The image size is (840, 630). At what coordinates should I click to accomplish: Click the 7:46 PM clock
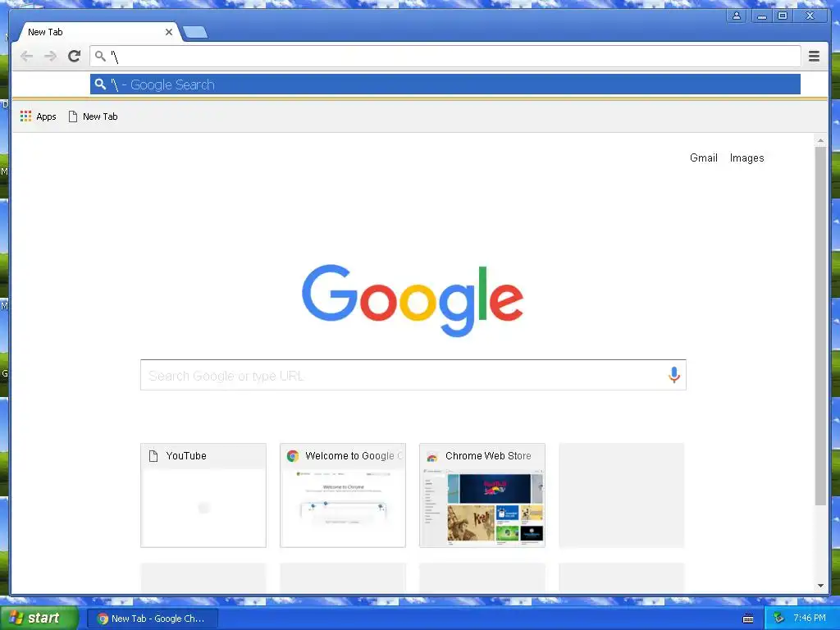coord(810,619)
